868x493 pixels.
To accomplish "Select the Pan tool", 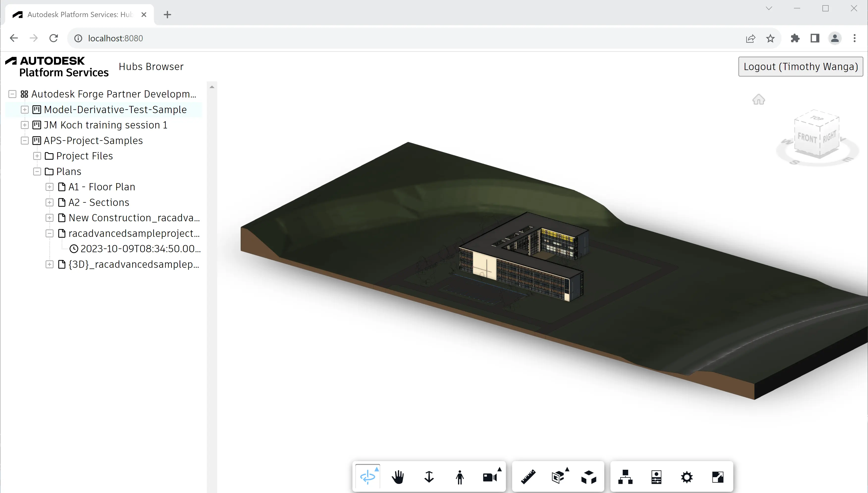I will pos(398,477).
